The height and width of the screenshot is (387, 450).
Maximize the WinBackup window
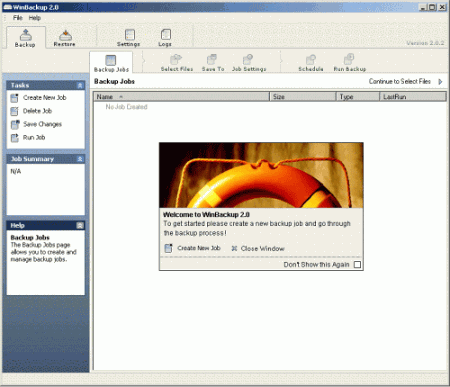tap(432, 7)
